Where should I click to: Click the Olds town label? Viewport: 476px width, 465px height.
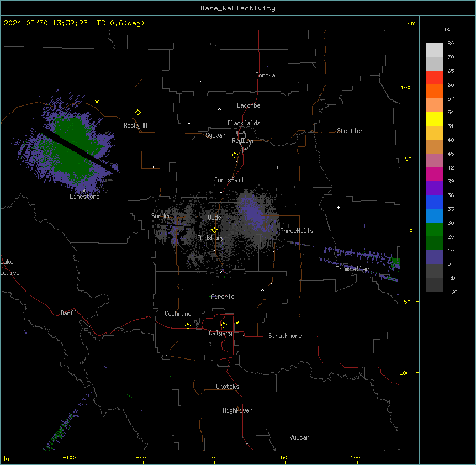(x=214, y=218)
